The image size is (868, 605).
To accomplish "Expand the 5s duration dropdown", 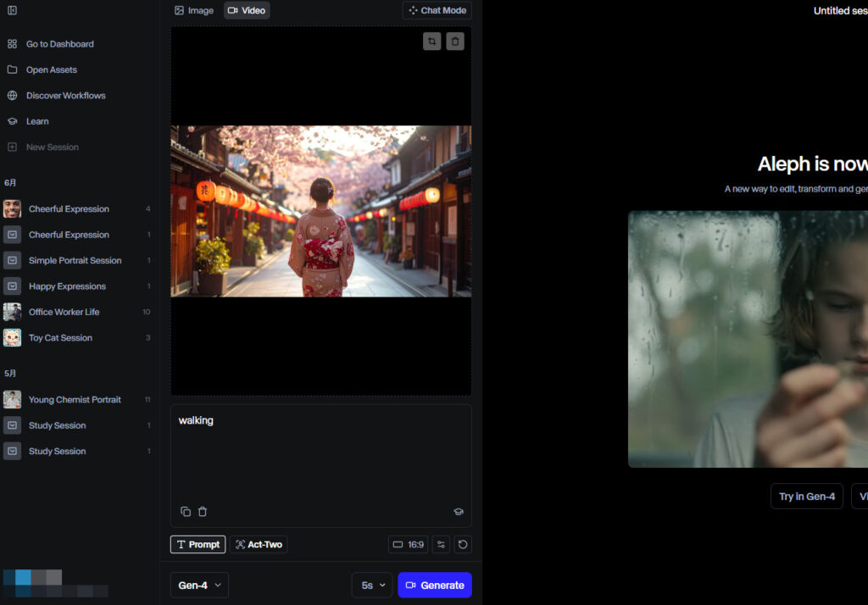I will [x=372, y=586].
